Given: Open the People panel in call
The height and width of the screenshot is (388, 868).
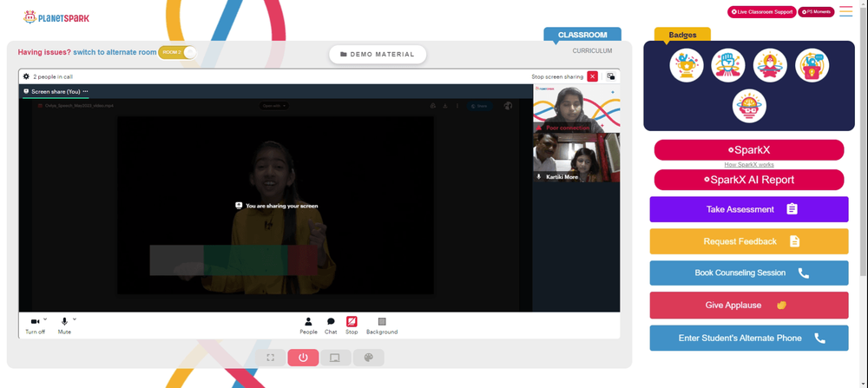Looking at the screenshot, I should coord(308,326).
